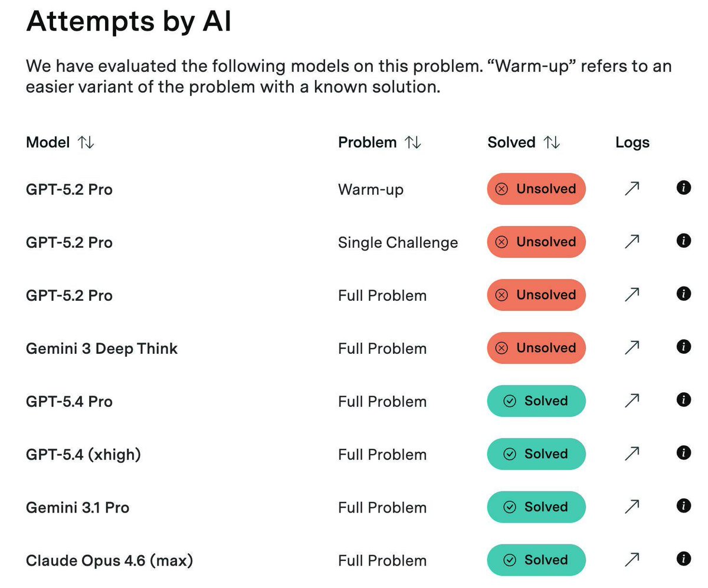Screen dimensions: 708x588
Task: Open logs arrow for GPT-5.2 Pro Full Problem
Action: click(x=632, y=295)
